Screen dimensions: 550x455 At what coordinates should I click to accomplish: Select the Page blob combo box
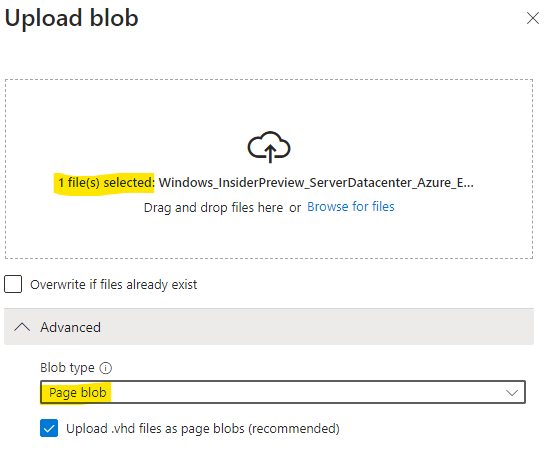click(283, 392)
